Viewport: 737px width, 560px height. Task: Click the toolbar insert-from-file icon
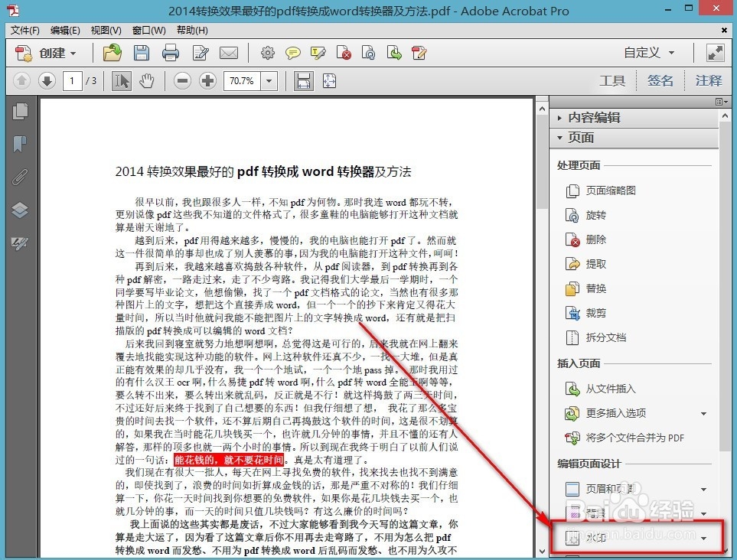point(394,53)
